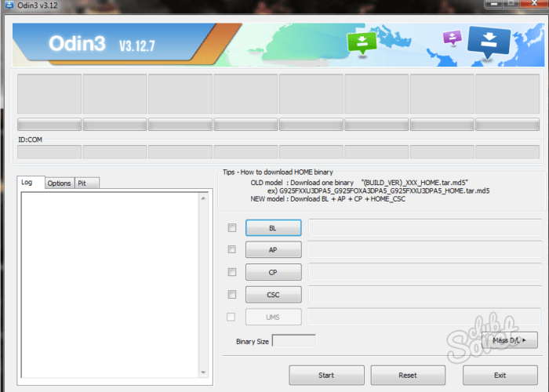Open the Pit tab
The height and width of the screenshot is (392, 549).
pos(87,183)
